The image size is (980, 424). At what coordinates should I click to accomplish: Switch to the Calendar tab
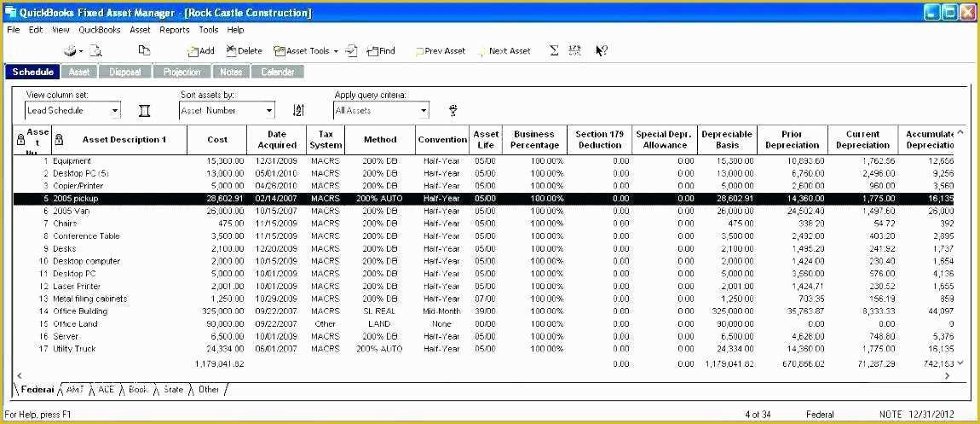click(x=278, y=72)
